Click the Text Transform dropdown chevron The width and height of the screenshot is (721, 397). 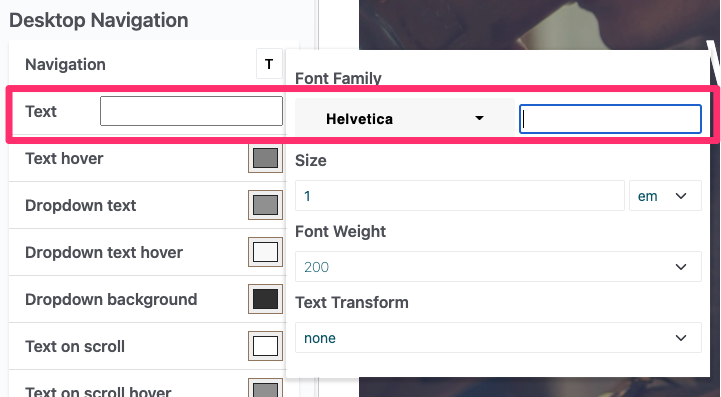pos(681,338)
